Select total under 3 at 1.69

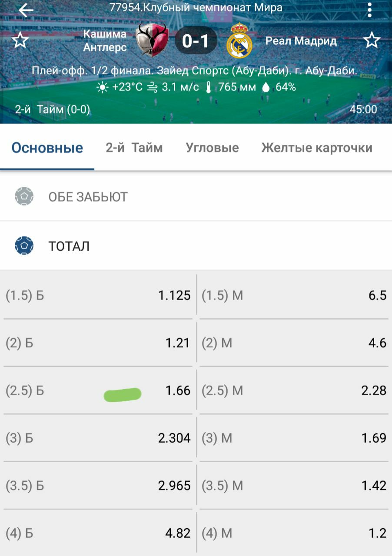294,438
